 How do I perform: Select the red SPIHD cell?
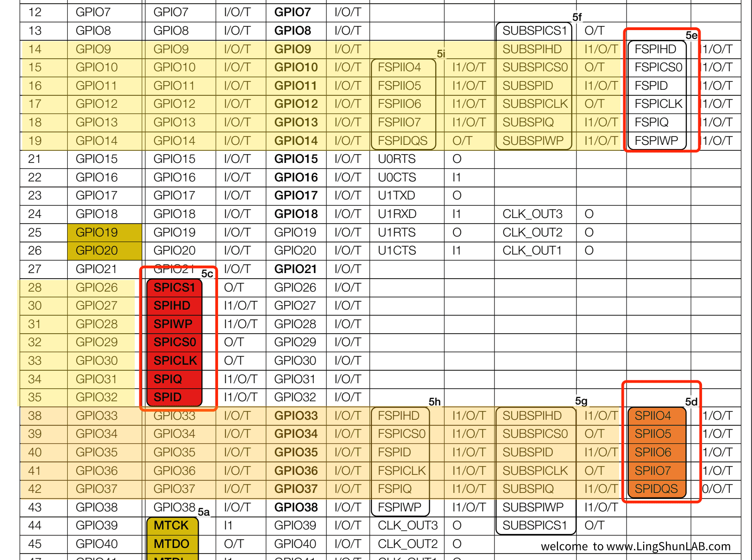click(174, 305)
